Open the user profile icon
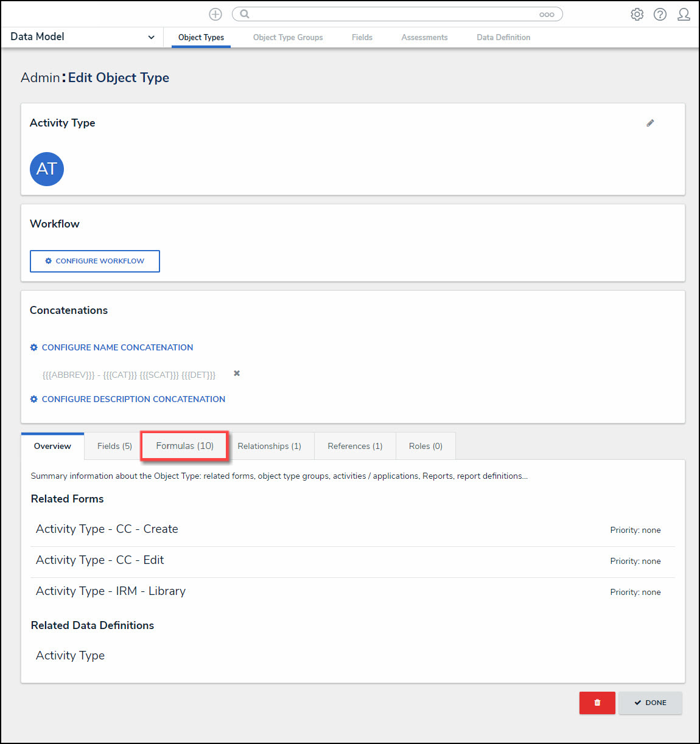Image resolution: width=700 pixels, height=744 pixels. click(684, 14)
